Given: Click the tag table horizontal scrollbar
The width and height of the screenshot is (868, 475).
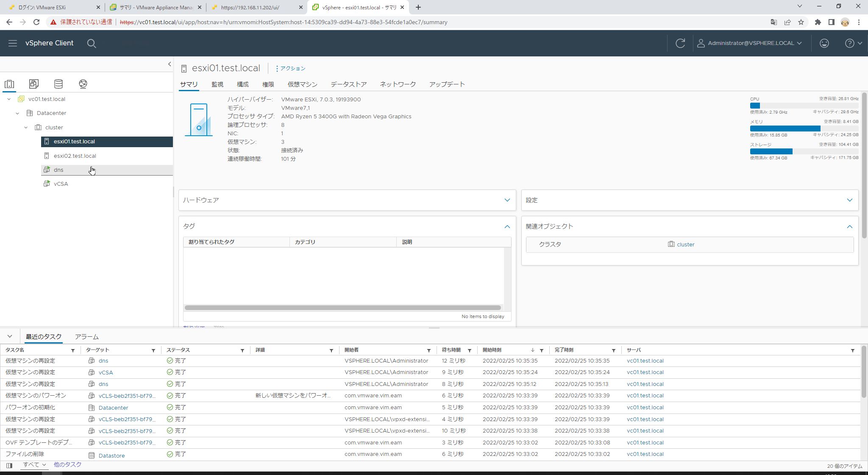Looking at the screenshot, I should click(x=343, y=308).
